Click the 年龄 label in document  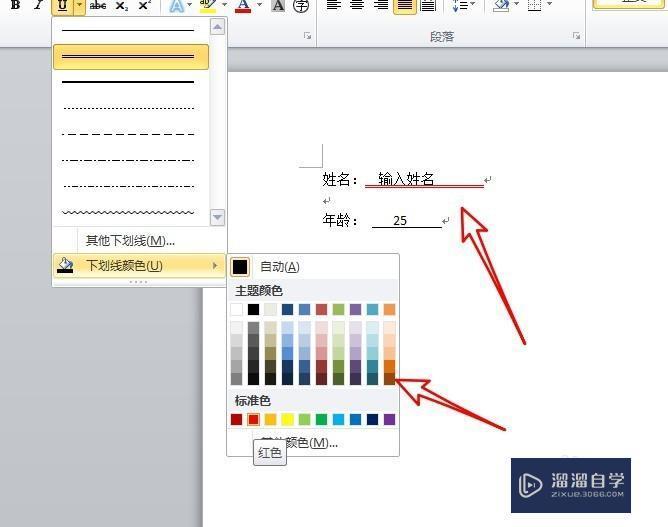336,220
